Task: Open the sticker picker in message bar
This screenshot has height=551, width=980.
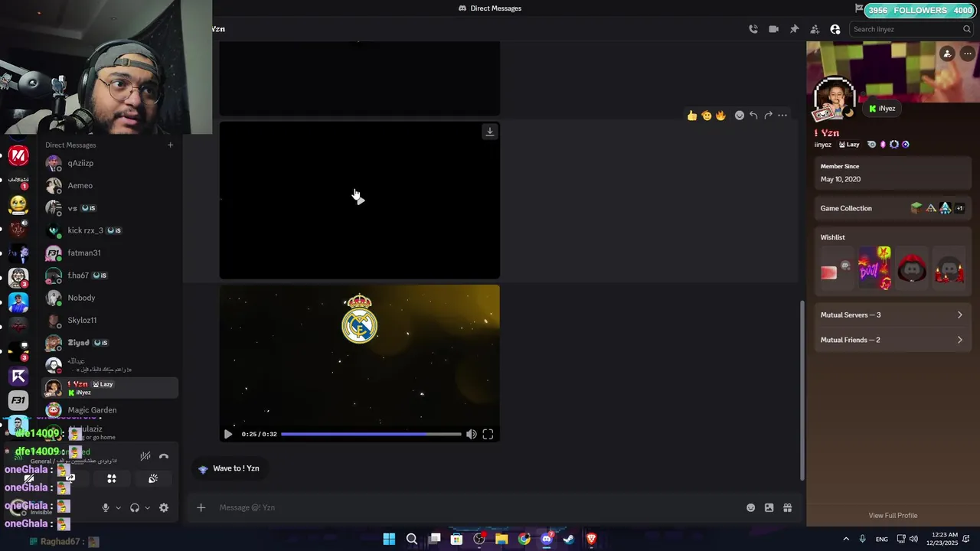Action: point(769,507)
